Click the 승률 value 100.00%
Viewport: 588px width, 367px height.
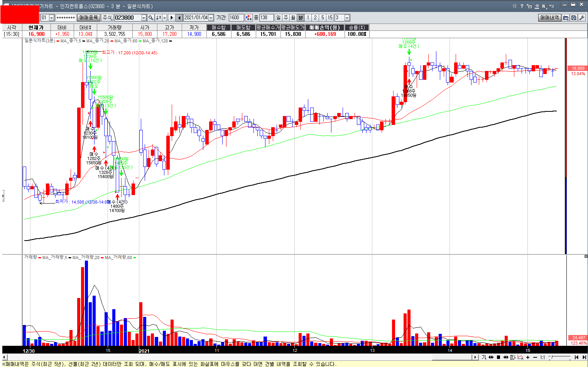[357, 34]
